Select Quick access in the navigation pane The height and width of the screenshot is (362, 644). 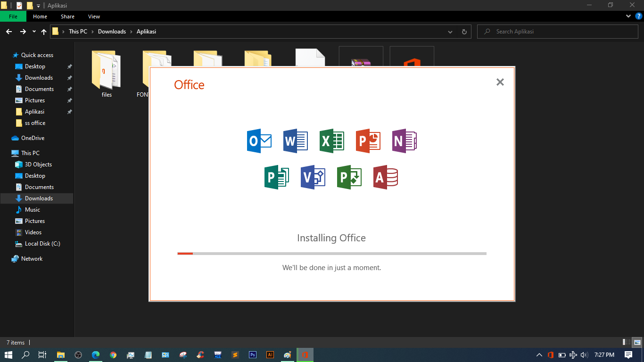37,55
